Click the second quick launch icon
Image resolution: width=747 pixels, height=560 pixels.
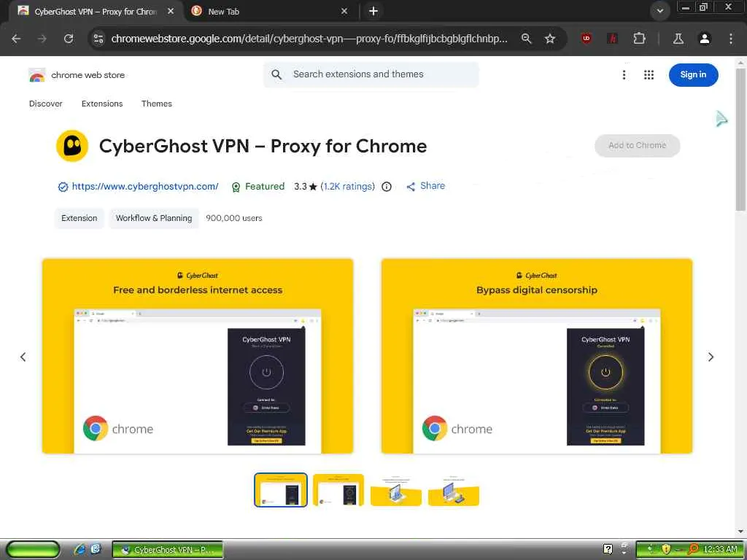click(x=96, y=549)
